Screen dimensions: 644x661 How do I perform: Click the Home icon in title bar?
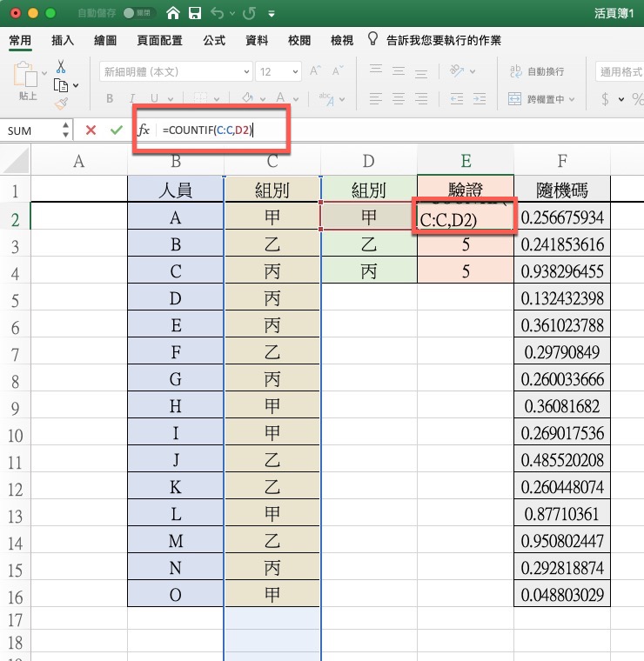click(174, 14)
